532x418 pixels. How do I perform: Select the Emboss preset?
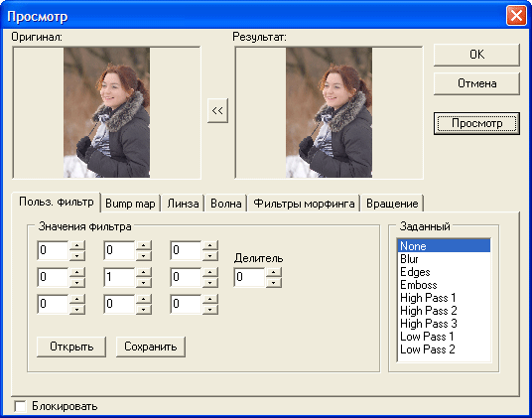(x=444, y=285)
